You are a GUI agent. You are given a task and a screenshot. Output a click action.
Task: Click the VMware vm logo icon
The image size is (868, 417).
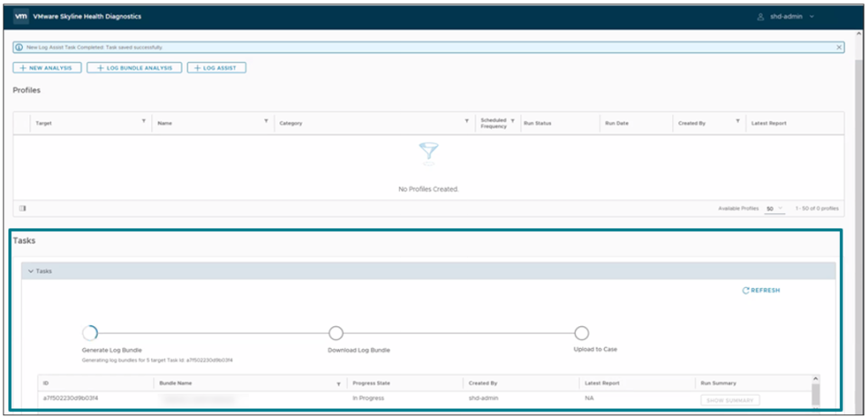21,17
